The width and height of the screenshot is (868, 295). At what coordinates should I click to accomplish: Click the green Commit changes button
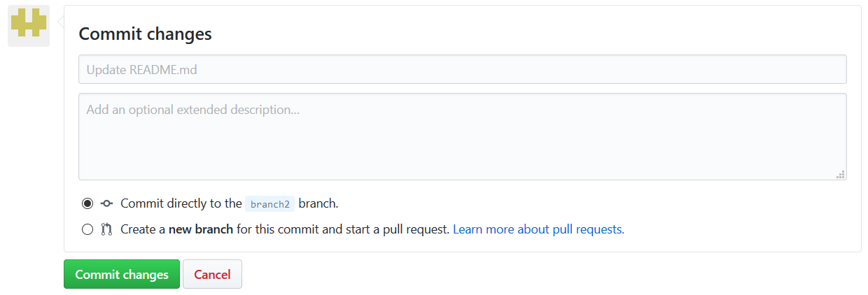[122, 274]
